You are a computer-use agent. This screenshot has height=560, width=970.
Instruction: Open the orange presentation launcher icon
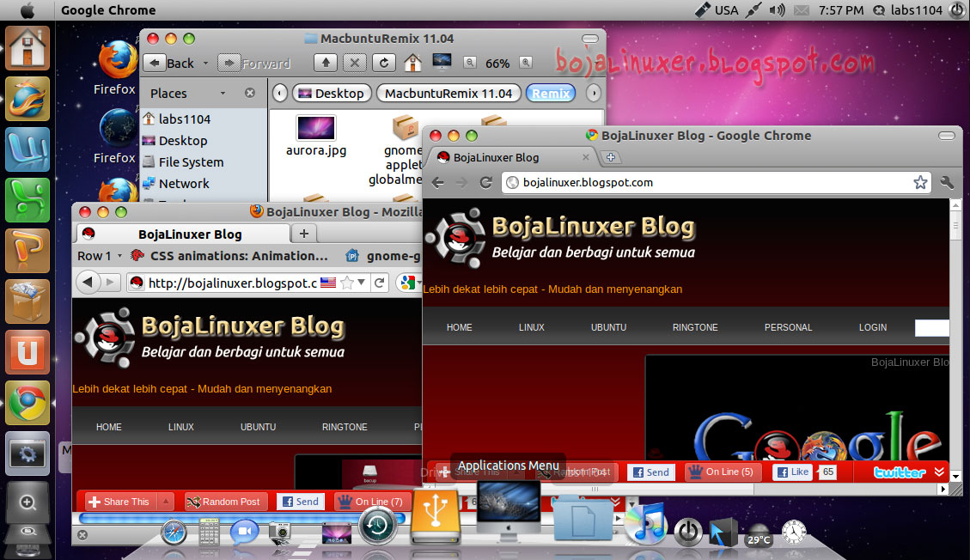(x=27, y=251)
